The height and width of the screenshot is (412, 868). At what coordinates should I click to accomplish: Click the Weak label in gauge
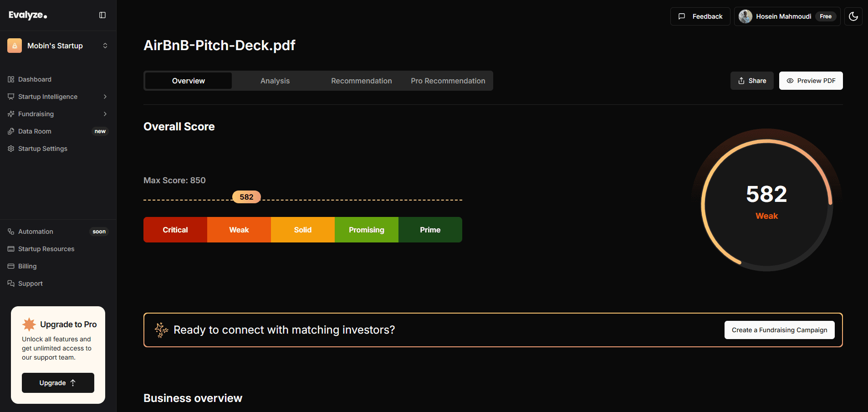click(767, 216)
